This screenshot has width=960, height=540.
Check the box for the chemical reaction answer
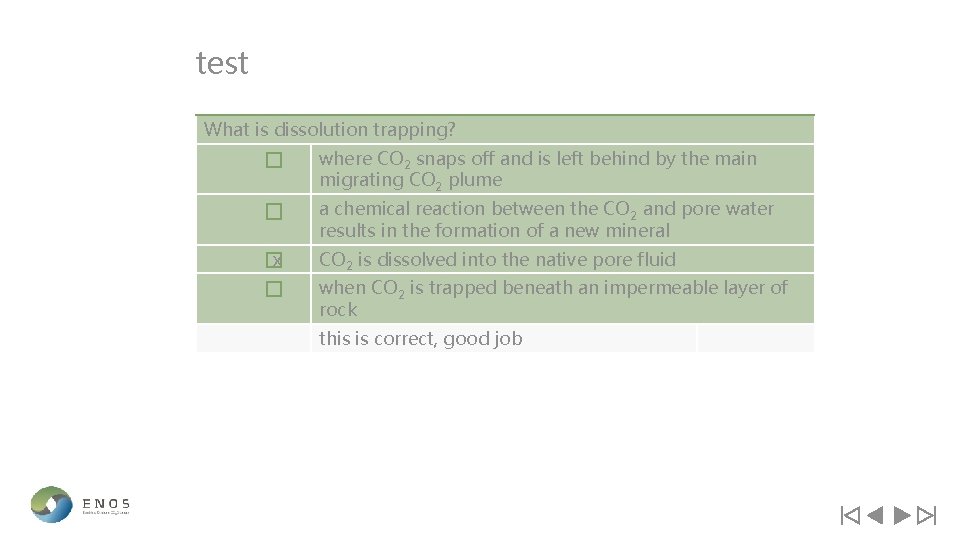tap(274, 212)
